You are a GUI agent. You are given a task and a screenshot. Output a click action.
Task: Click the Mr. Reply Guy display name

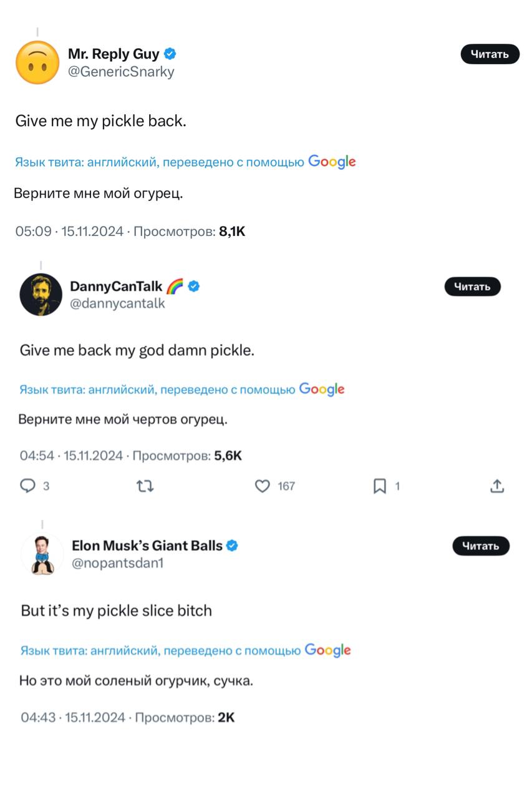coord(114,54)
